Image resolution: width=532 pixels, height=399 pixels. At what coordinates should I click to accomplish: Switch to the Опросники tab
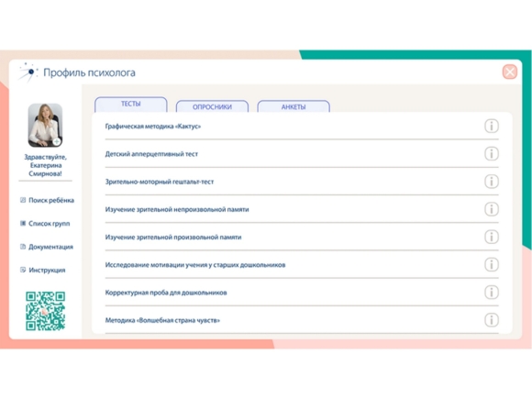point(212,106)
